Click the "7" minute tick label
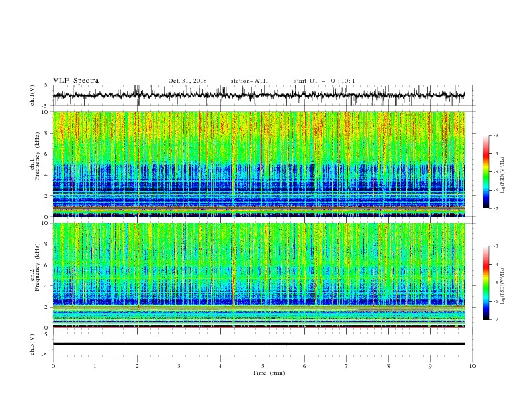532x411 pixels. click(x=347, y=366)
